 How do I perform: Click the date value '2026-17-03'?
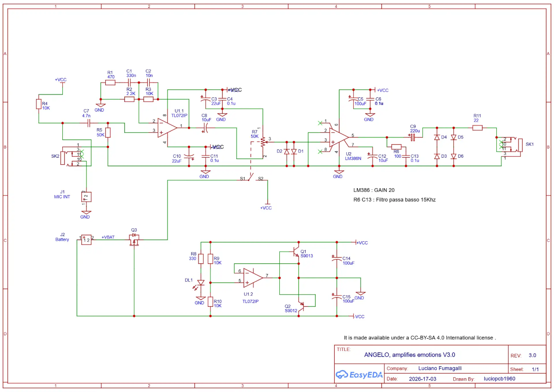pyautogui.click(x=422, y=379)
